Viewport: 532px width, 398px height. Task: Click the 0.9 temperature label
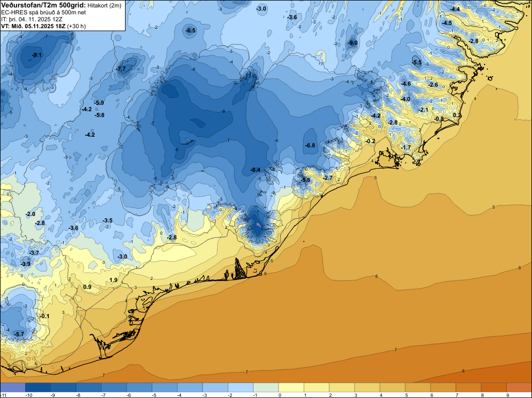87,287
